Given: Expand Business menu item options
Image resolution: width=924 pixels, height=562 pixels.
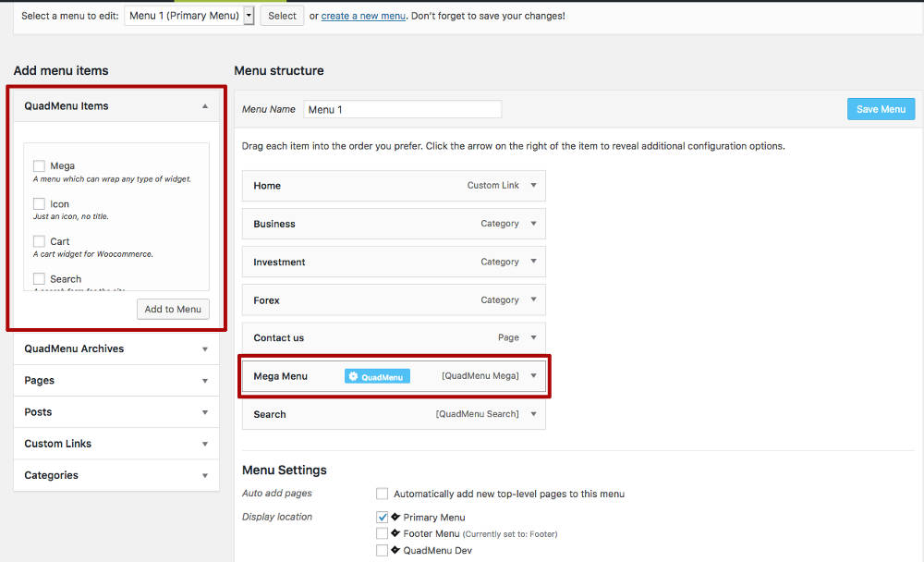Looking at the screenshot, I should pos(533,224).
